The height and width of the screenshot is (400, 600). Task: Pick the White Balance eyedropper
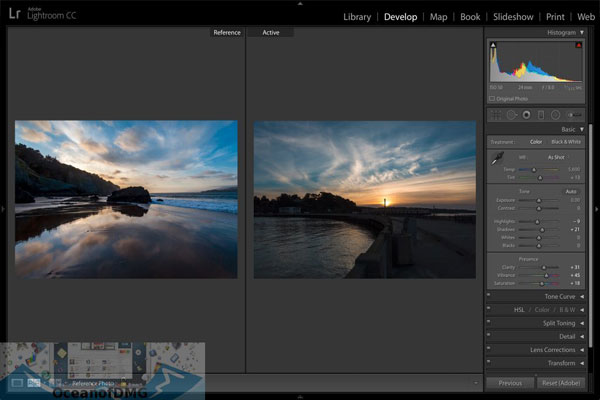496,160
